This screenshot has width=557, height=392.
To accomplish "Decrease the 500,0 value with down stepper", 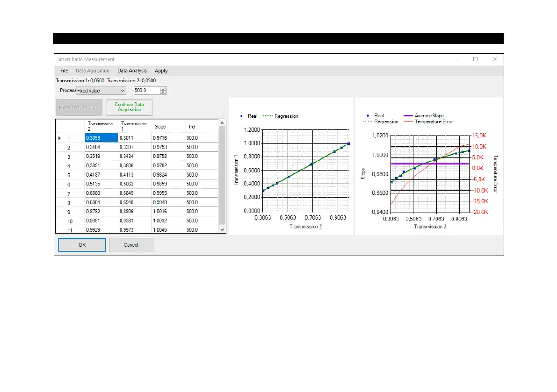I will 163,92.
